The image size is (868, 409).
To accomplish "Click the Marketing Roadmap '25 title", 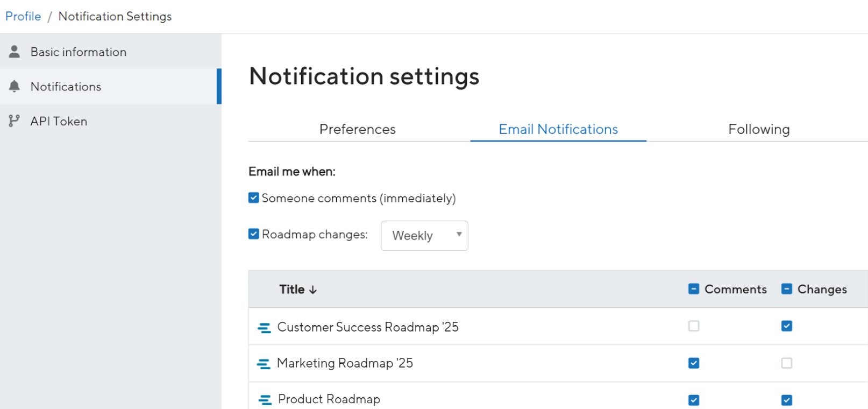I will tap(345, 363).
